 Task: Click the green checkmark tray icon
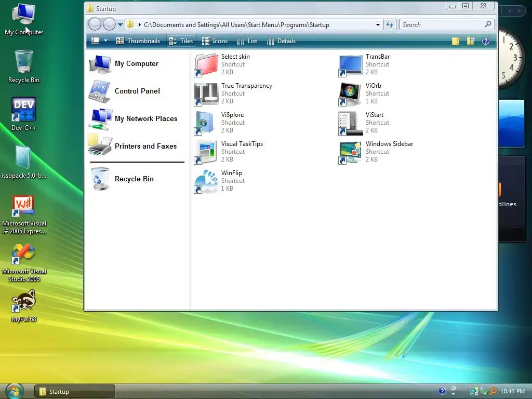[484, 392]
